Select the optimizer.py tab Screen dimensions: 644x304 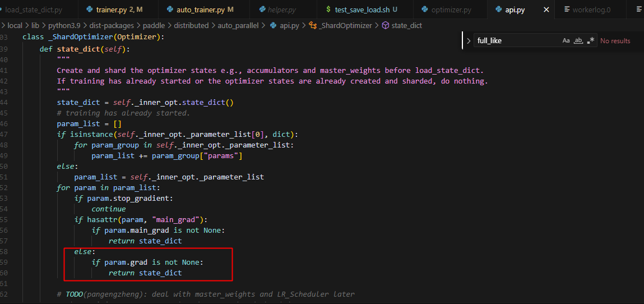[x=451, y=10]
